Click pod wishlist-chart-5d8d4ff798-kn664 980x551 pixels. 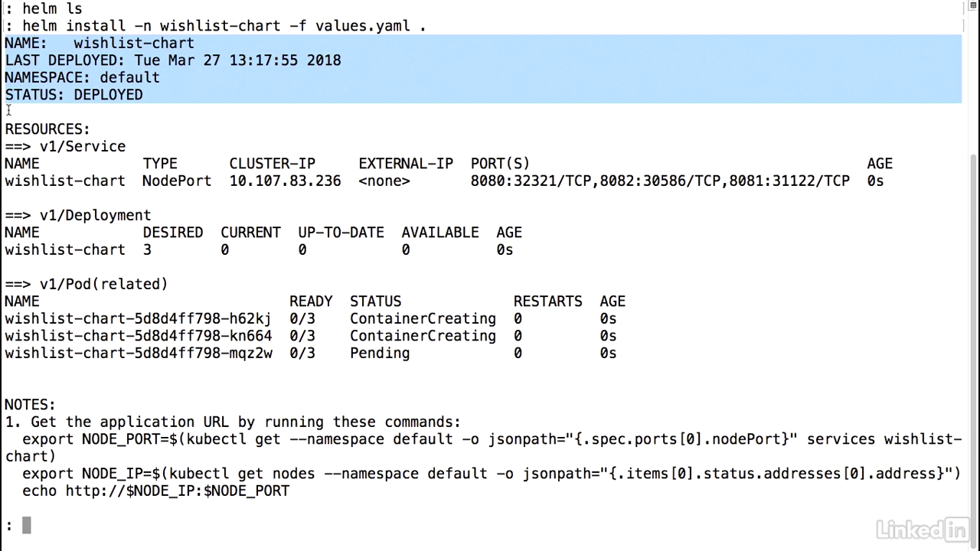138,336
